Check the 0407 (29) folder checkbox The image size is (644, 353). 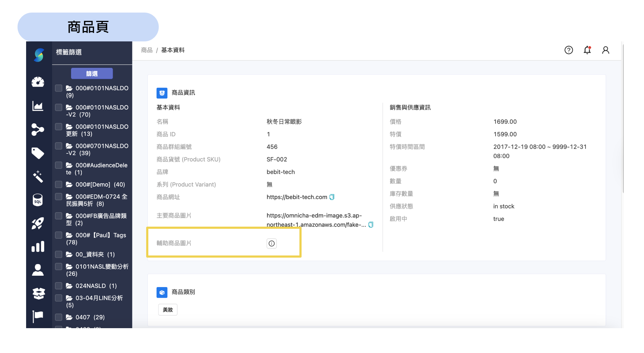[58, 317]
